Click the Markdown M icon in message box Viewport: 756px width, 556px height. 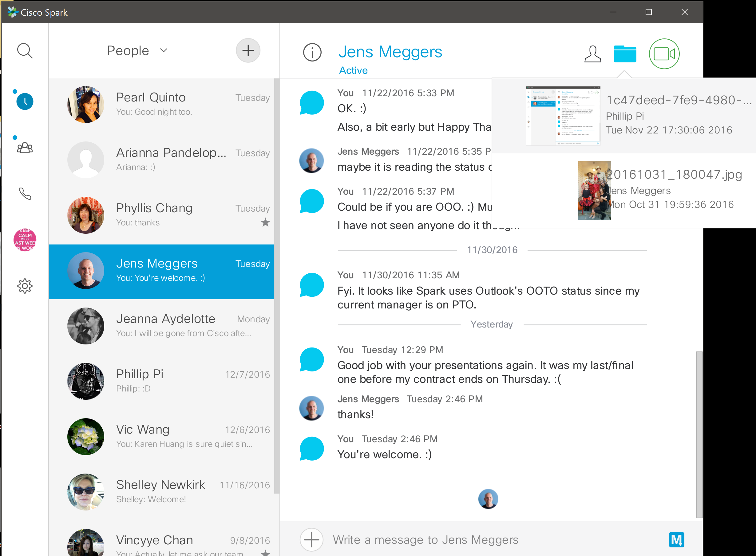(x=676, y=540)
